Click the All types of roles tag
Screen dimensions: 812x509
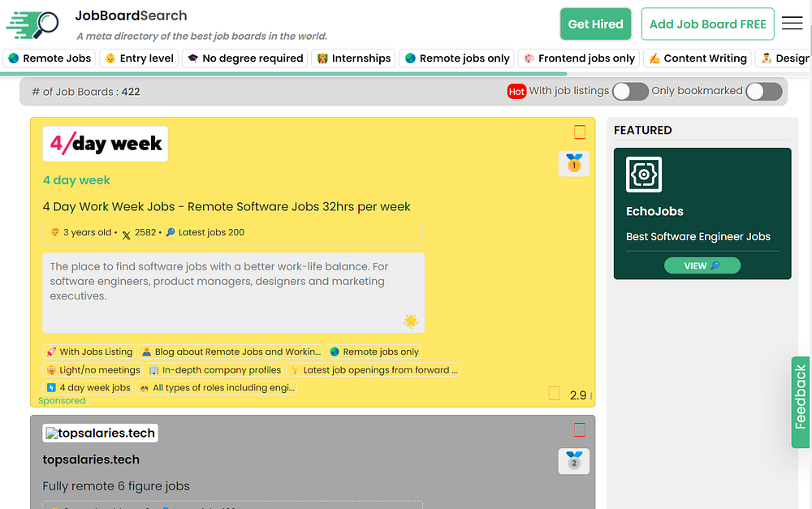pos(217,387)
